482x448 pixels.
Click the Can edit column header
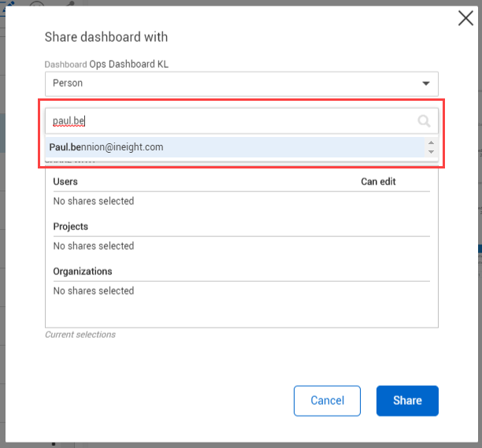[x=378, y=181]
